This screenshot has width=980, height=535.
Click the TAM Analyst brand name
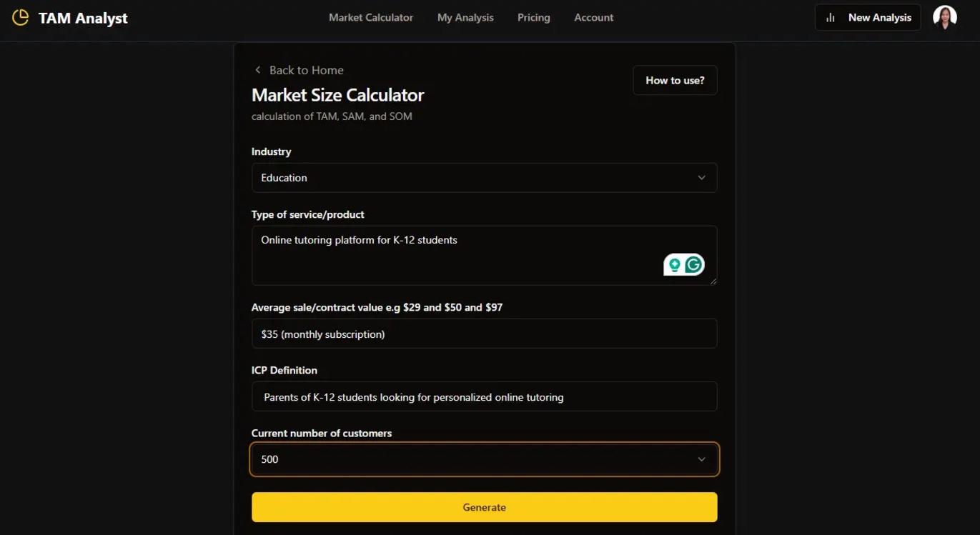(83, 19)
